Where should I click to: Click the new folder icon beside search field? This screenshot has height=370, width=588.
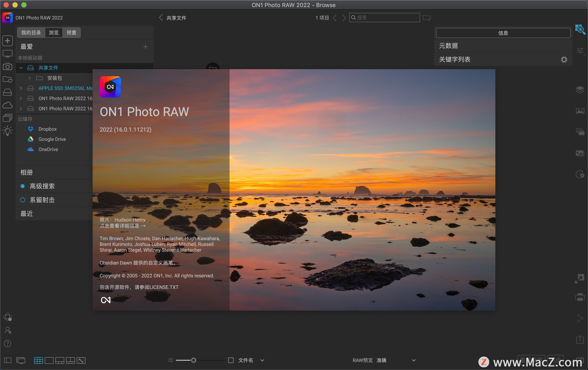click(x=427, y=18)
